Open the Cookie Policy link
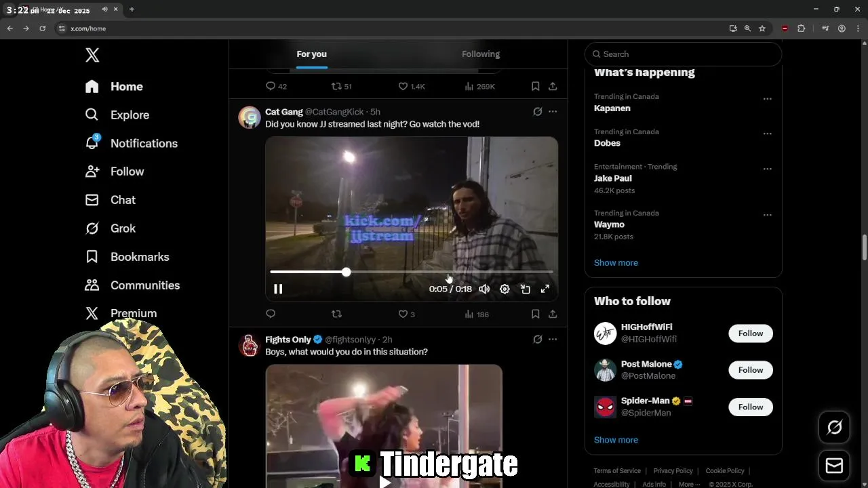This screenshot has width=868, height=488. [x=725, y=471]
